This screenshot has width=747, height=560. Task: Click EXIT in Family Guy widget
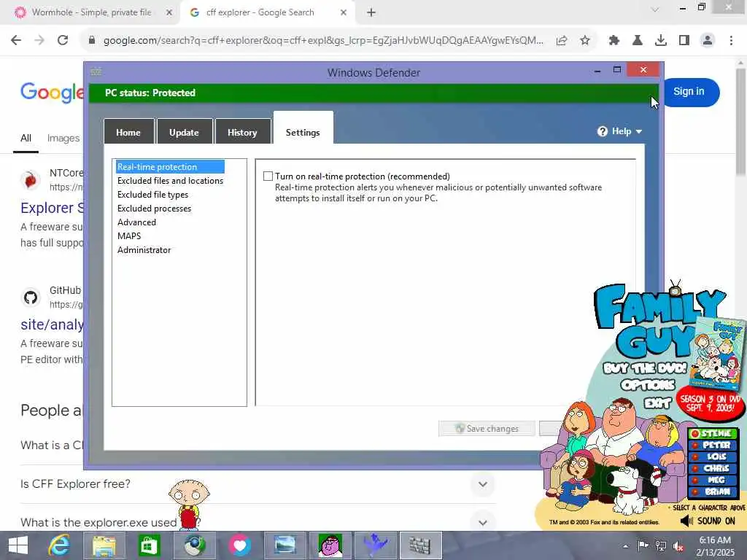pos(658,403)
